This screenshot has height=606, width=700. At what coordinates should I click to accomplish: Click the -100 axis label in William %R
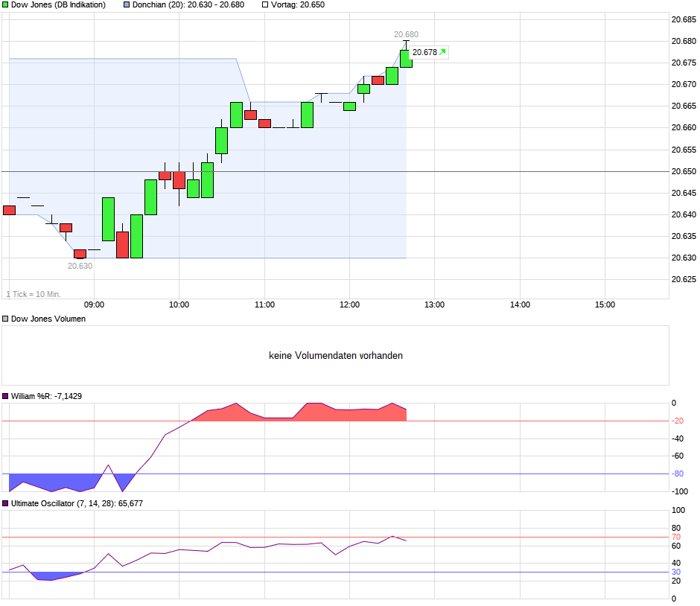680,491
